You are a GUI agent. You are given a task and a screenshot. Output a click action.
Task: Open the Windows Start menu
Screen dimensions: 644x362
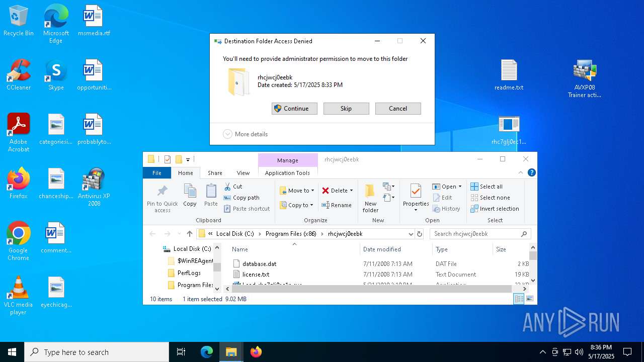(12, 352)
